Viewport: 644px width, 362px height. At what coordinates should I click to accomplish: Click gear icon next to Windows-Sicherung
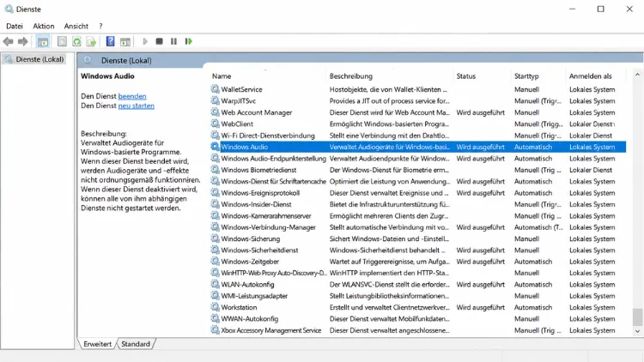coord(216,238)
